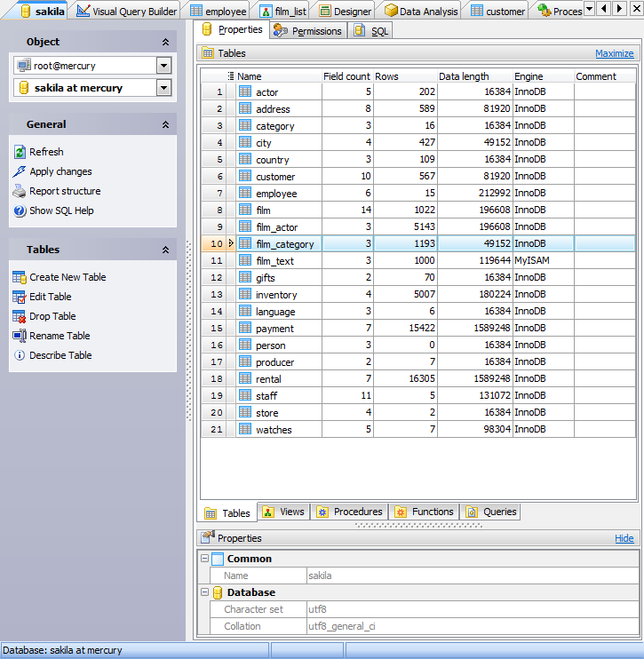Switch to the customer tab

pyautogui.click(x=498, y=11)
